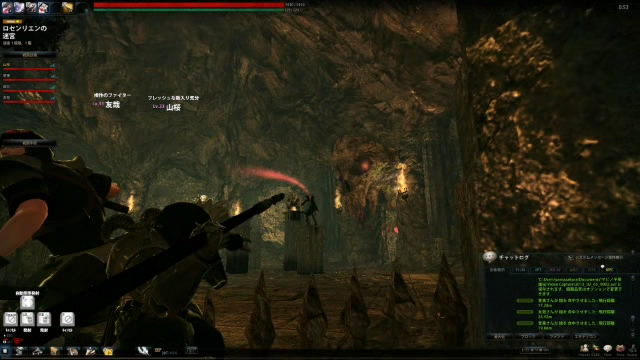Viewport: 640px width, 360px height.
Task: Click the first button below chat messages
Action: click(500, 337)
